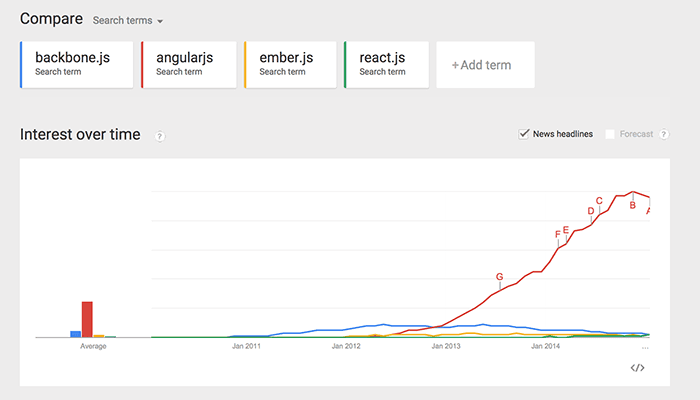This screenshot has height=400, width=700.
Task: Toggle the Forecast checkbox
Action: [x=610, y=134]
